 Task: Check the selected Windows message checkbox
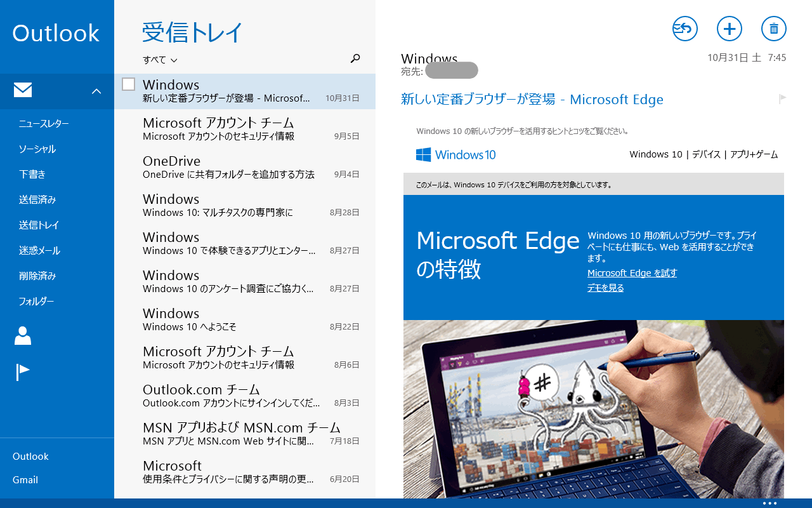click(128, 84)
